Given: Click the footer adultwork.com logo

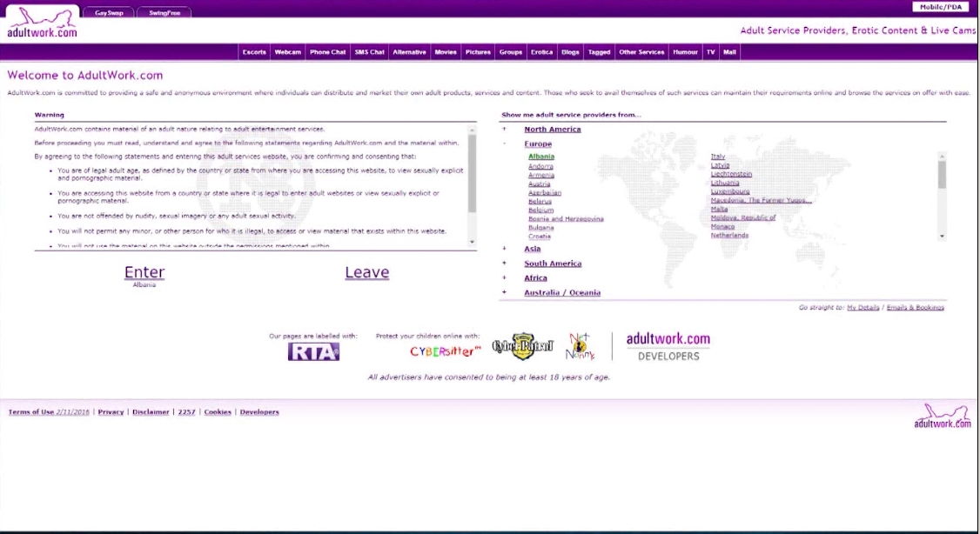Looking at the screenshot, I should point(942,417).
